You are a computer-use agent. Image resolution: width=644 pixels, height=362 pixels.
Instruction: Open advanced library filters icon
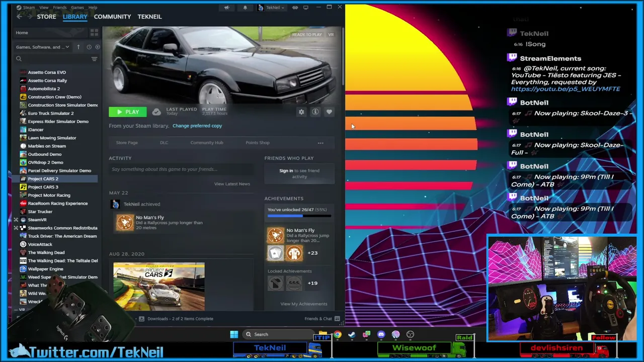tap(94, 59)
